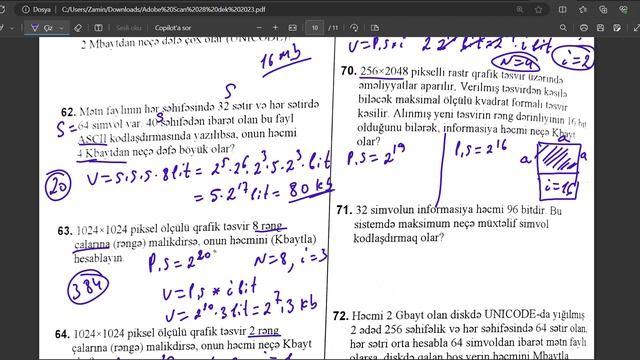Open the address bar zoom magnifier icon

tap(520, 9)
